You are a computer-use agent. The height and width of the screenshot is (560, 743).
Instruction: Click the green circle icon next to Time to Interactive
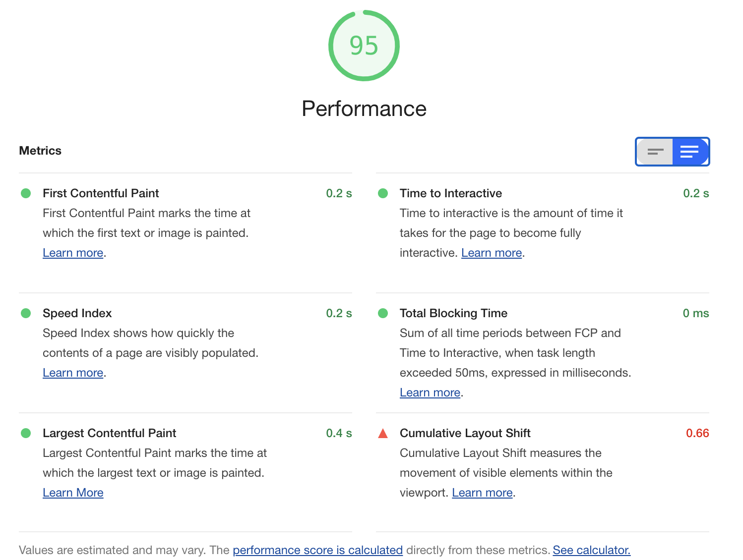click(x=383, y=193)
